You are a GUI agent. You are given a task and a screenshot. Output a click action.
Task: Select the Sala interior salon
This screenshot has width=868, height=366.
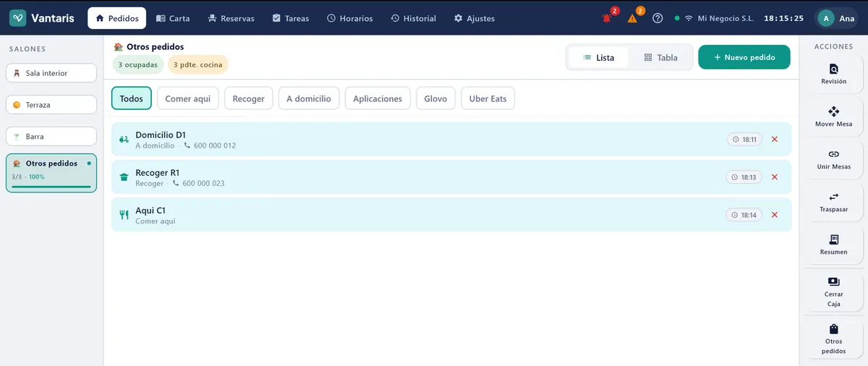pyautogui.click(x=51, y=73)
